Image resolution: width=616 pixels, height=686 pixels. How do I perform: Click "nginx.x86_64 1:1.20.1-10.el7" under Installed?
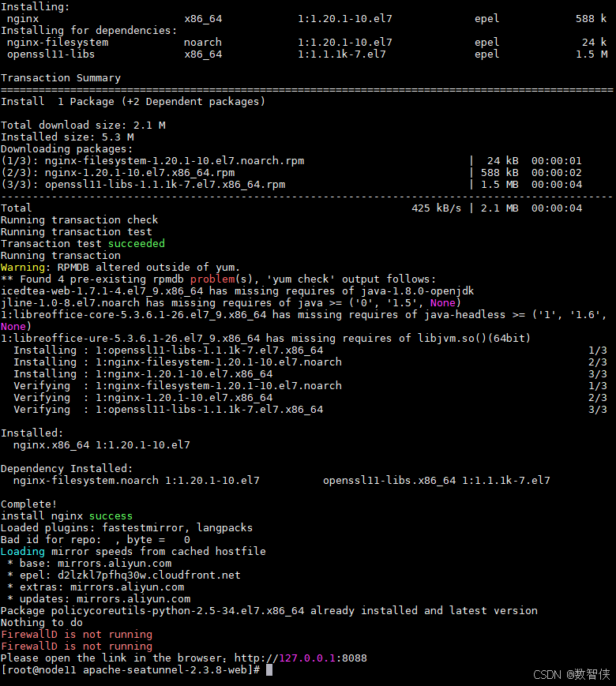click(102, 445)
